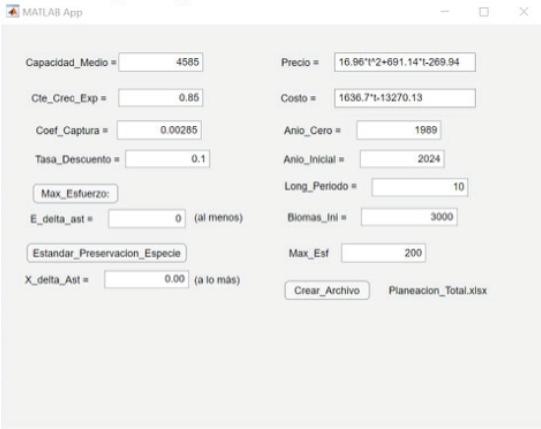Image resolution: width=541 pixels, height=429 pixels.
Task: Click the Capacidad_Medio = label
Action: click(71, 62)
